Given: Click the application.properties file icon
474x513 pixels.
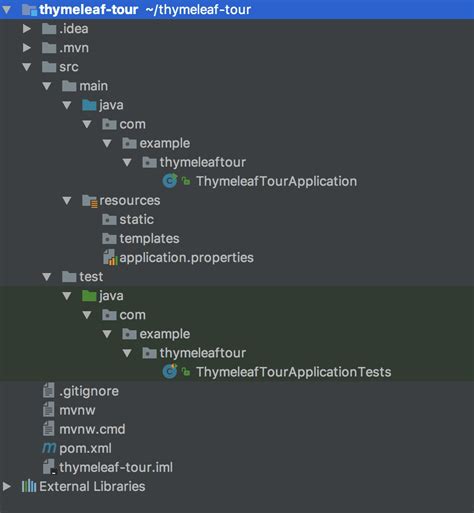Looking at the screenshot, I should [110, 258].
